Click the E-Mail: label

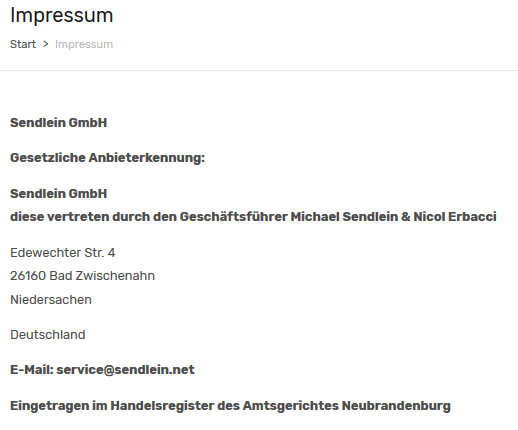32,370
